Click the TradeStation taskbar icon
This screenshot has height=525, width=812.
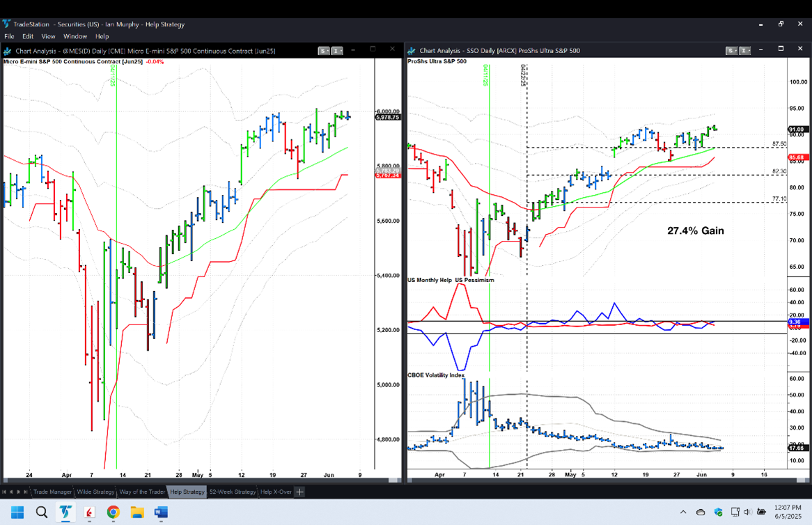coord(65,512)
